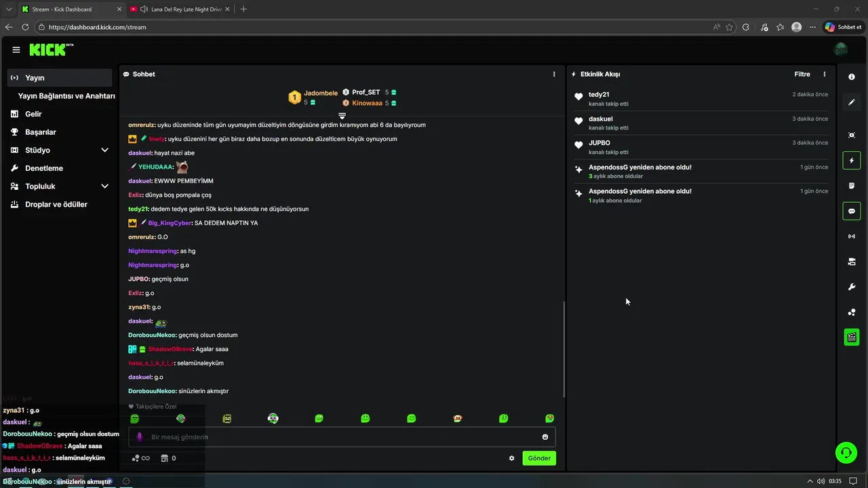Click the user avatar at top right of dashboard
Screen dimensions: 868x488
pyautogui.click(x=841, y=49)
